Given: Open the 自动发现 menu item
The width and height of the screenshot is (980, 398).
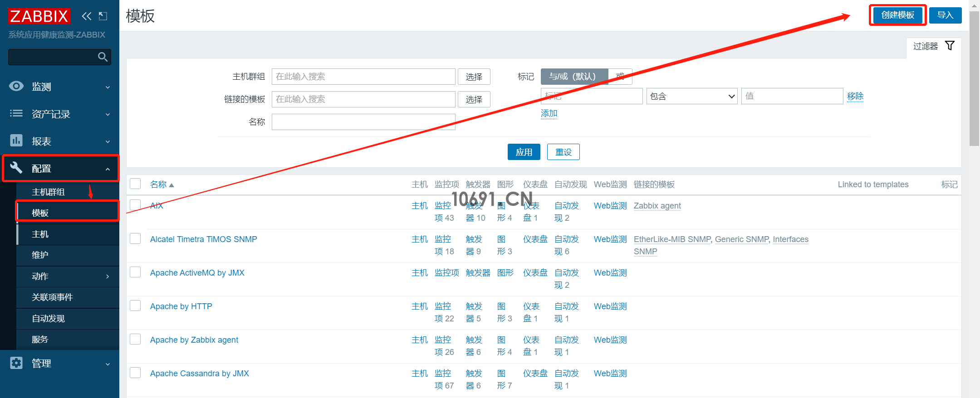Looking at the screenshot, I should tap(68, 318).
